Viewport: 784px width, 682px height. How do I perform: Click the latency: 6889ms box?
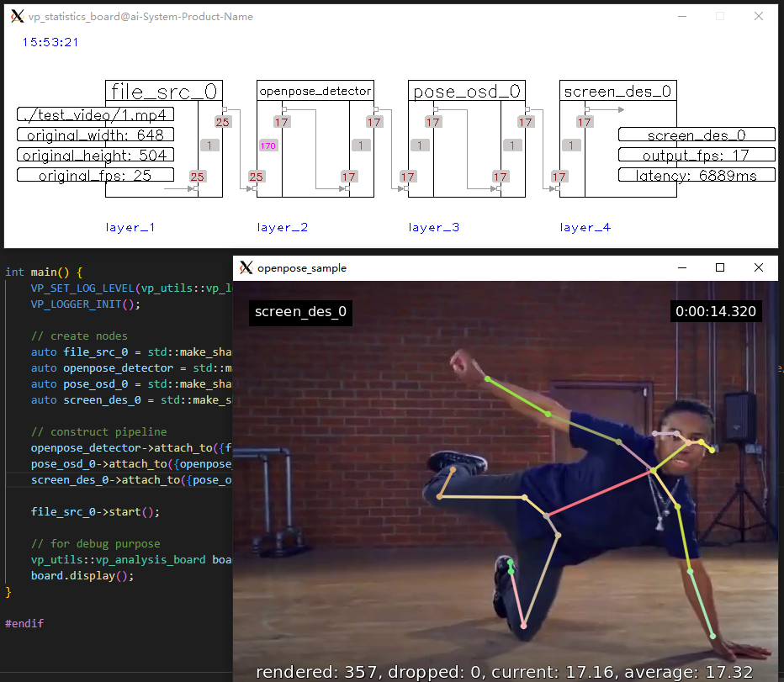point(697,175)
